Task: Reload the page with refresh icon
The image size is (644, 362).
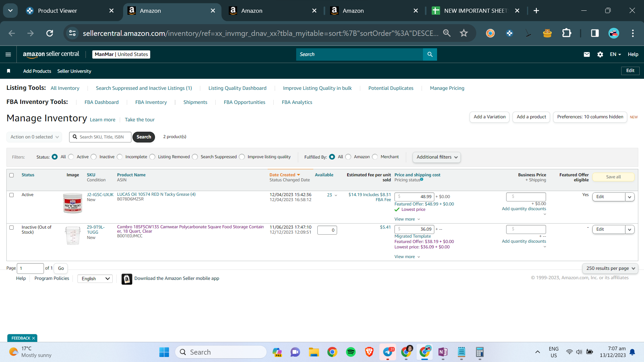Action: pos(50,33)
